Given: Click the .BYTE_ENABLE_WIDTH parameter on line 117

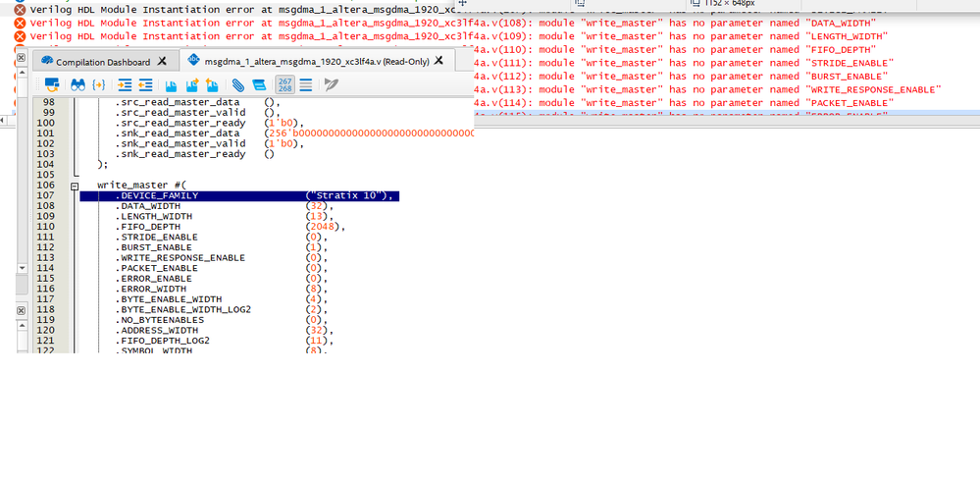Looking at the screenshot, I should (168, 299).
